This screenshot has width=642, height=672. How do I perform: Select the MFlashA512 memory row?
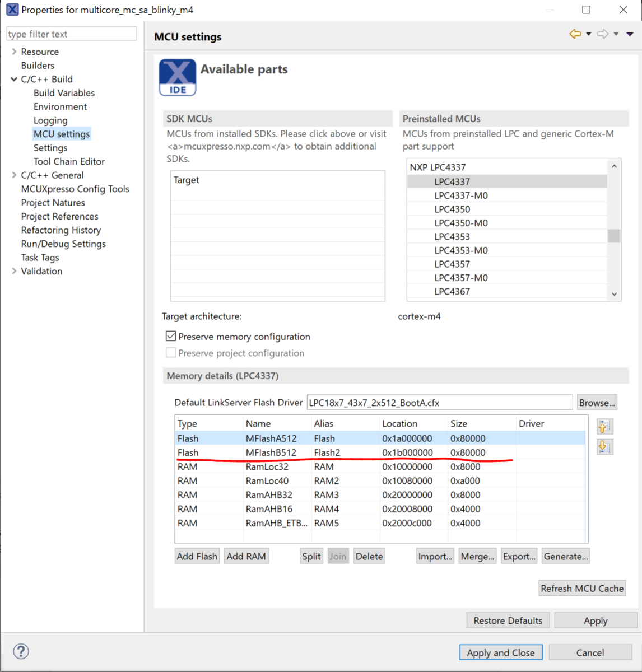tap(380, 438)
